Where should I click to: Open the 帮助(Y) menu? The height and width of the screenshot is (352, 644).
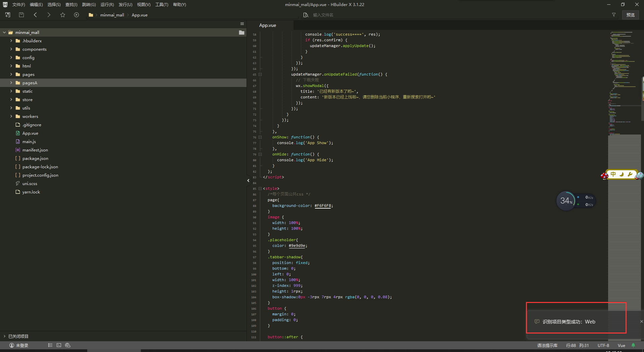[179, 4]
